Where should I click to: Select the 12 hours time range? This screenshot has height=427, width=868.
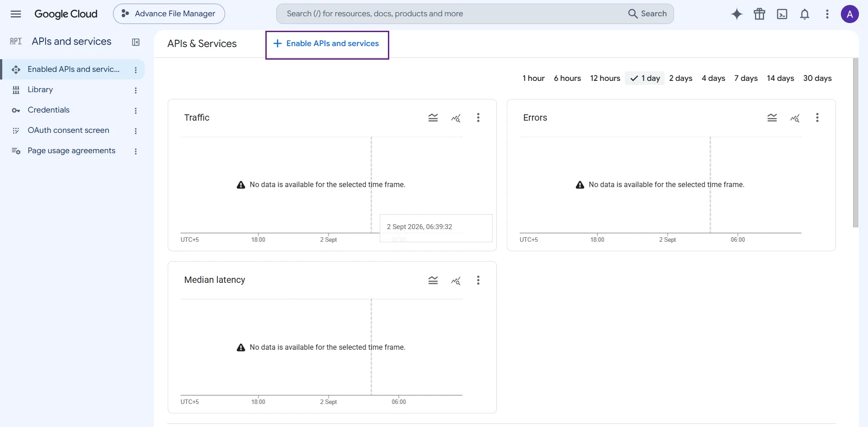pyautogui.click(x=605, y=78)
